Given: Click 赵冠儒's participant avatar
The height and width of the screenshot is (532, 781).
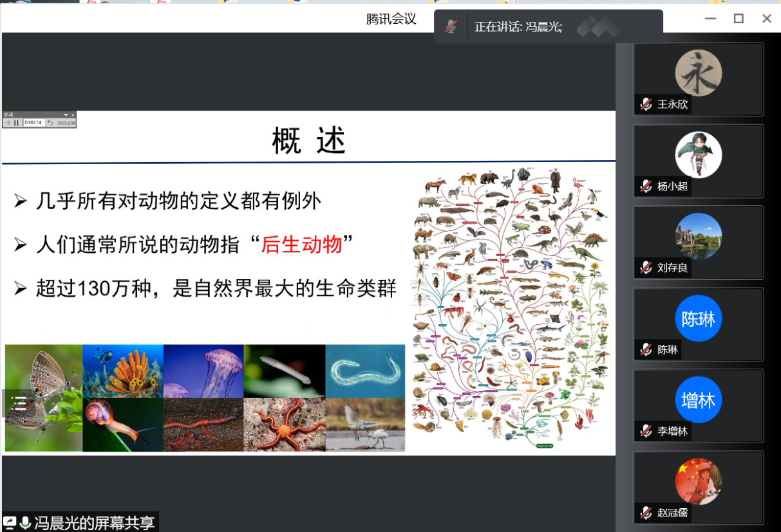Looking at the screenshot, I should pos(699,481).
